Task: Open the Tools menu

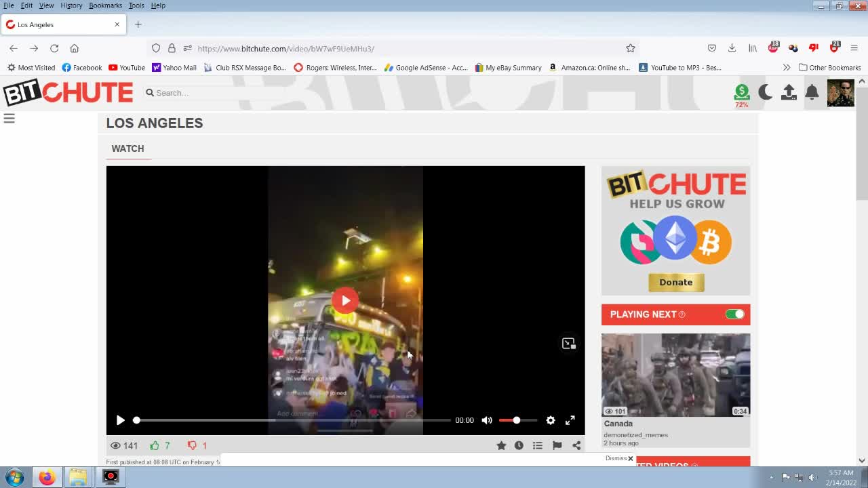Action: pos(136,5)
